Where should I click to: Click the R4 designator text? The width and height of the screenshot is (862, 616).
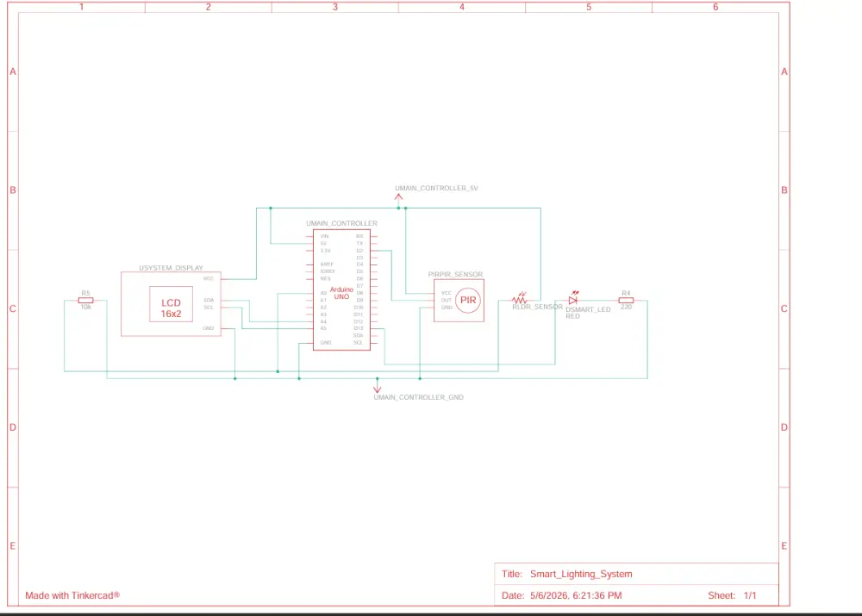click(626, 294)
